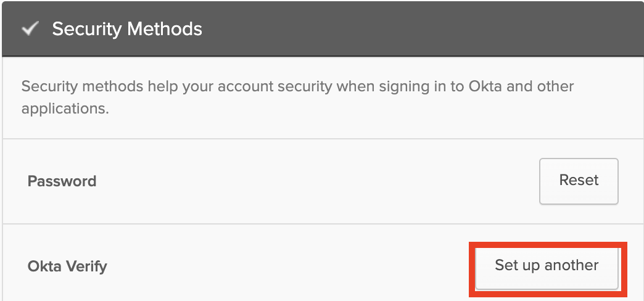The image size is (644, 301).
Task: Reset the Password security method
Action: [579, 181]
